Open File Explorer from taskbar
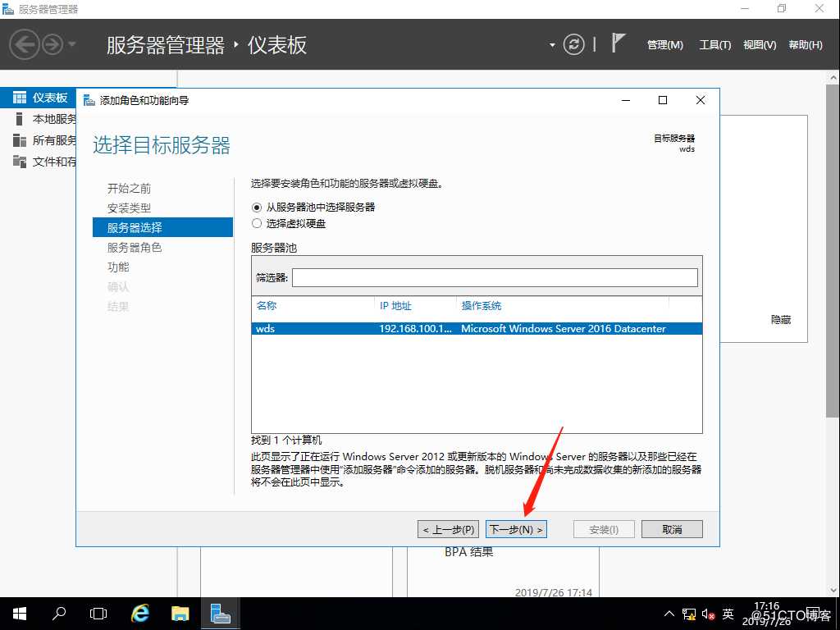Viewport: 840px width, 630px height. pyautogui.click(x=180, y=614)
